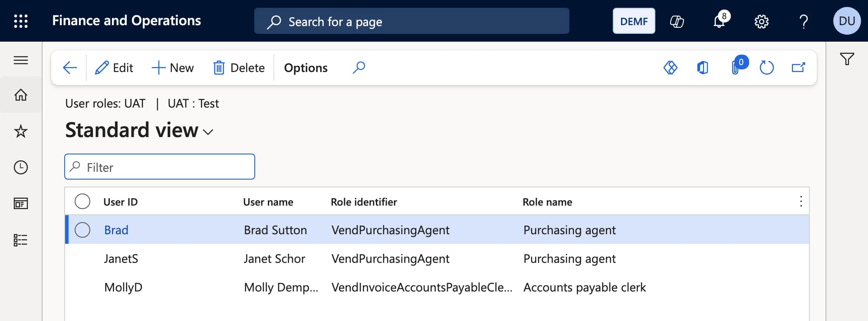Select the JanetS user ID cell
The width and height of the screenshot is (868, 321).
tap(121, 259)
